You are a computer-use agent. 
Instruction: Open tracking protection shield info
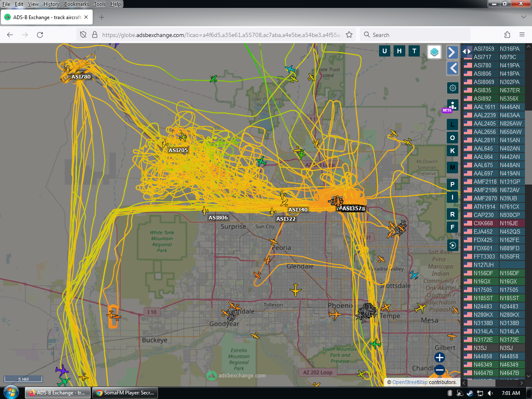point(83,35)
